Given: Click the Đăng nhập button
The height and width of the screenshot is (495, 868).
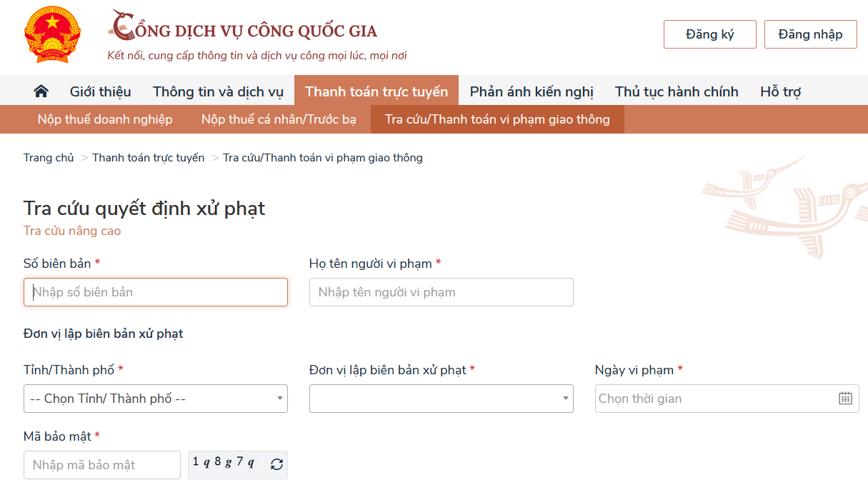Looking at the screenshot, I should pos(810,34).
